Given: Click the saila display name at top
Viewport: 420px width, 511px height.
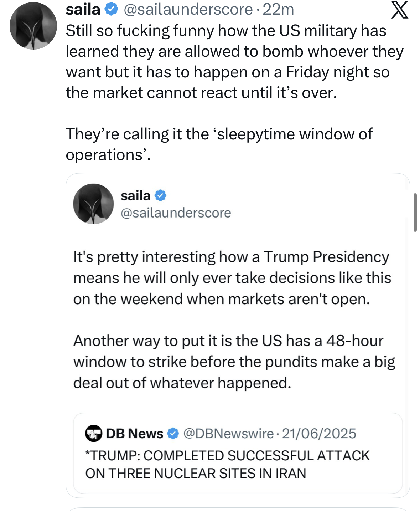Looking at the screenshot, I should pyautogui.click(x=83, y=10).
